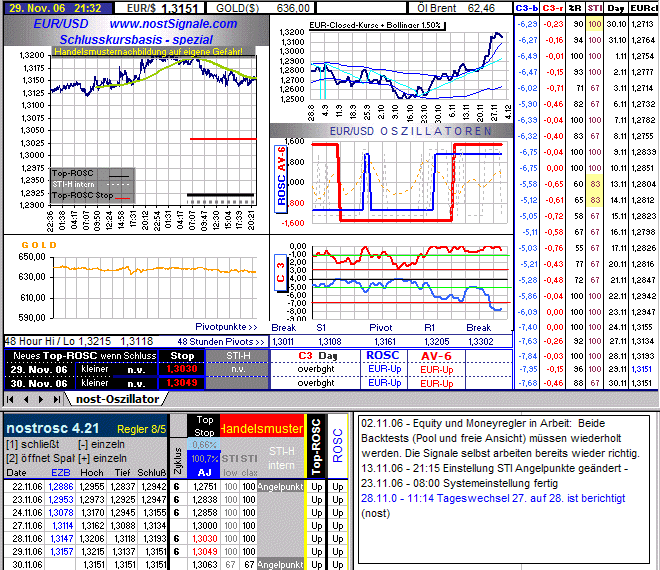
Task: Click AJ value 1,3063 in the 30.11.06 row
Action: [x=204, y=564]
